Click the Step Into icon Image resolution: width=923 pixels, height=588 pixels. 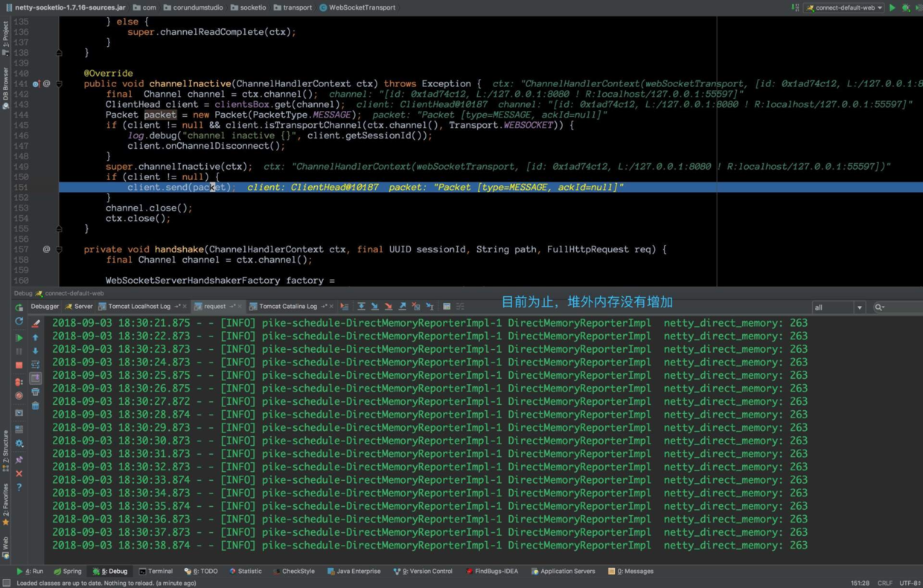click(x=374, y=306)
